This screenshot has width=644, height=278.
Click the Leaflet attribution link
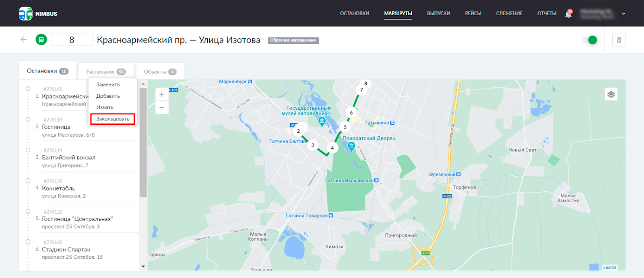(x=609, y=268)
